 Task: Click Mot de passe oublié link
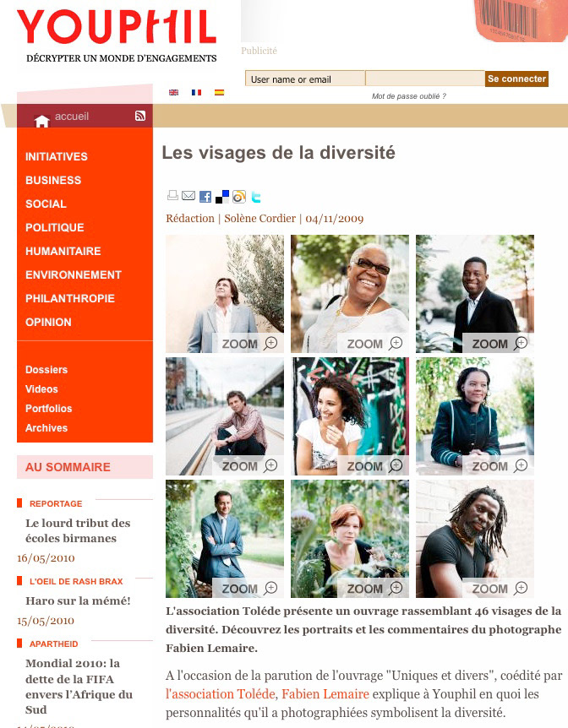click(x=408, y=96)
